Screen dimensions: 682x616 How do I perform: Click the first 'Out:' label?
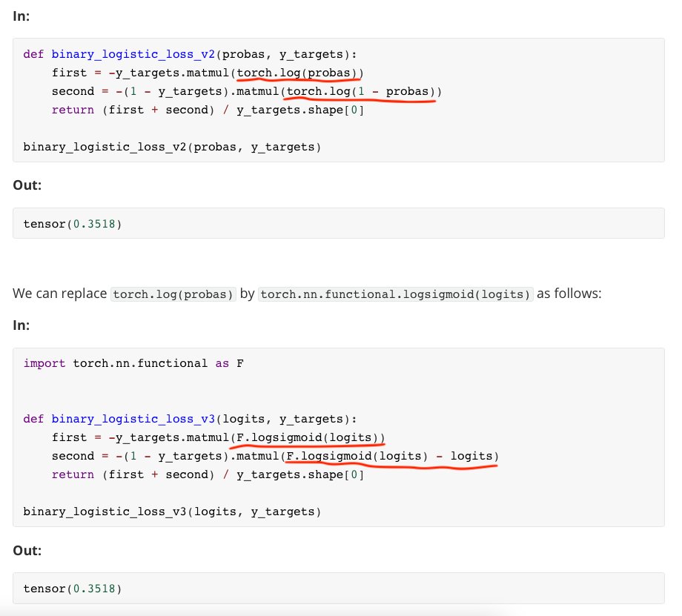pos(27,185)
